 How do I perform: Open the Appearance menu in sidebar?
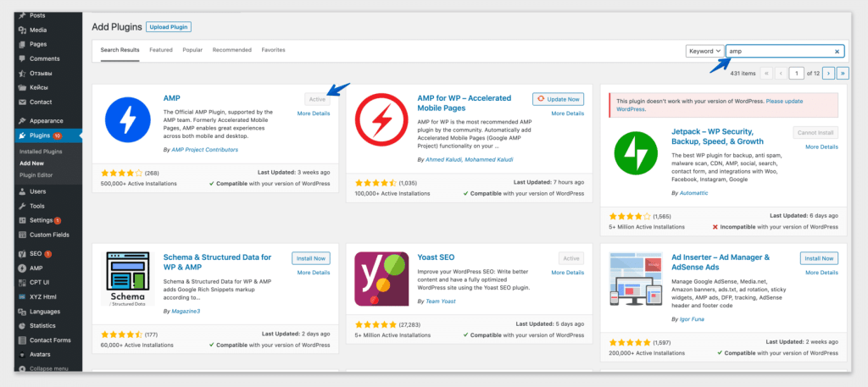(x=46, y=120)
